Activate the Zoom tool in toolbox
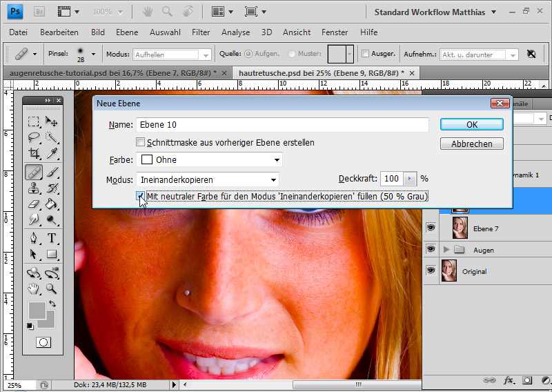 click(52, 289)
